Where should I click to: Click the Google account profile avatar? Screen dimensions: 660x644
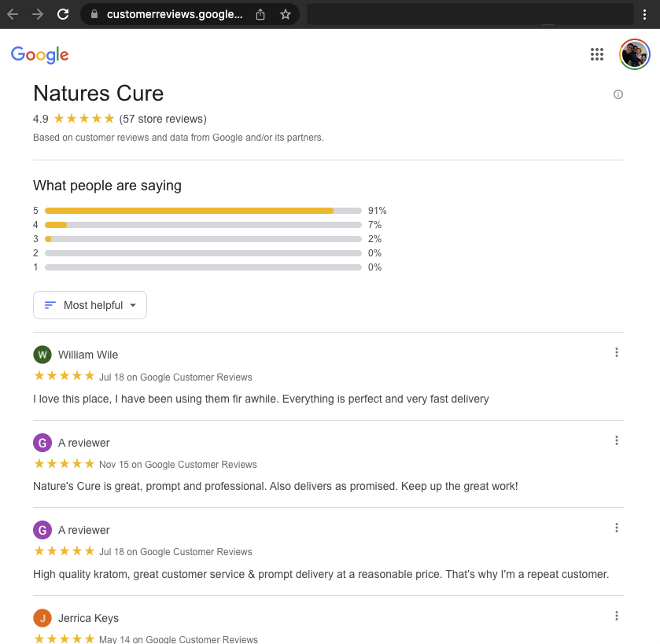pyautogui.click(x=634, y=54)
